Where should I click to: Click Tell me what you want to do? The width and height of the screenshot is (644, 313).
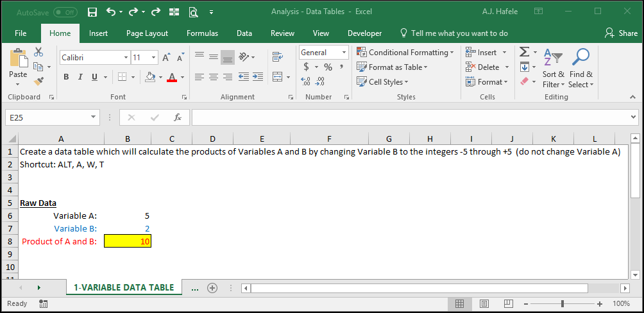click(x=454, y=33)
